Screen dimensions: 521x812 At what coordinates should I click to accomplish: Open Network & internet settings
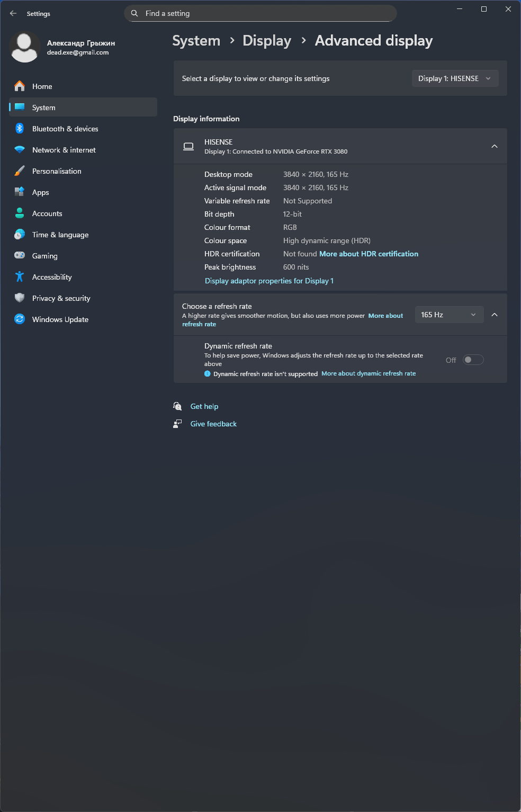coord(64,150)
